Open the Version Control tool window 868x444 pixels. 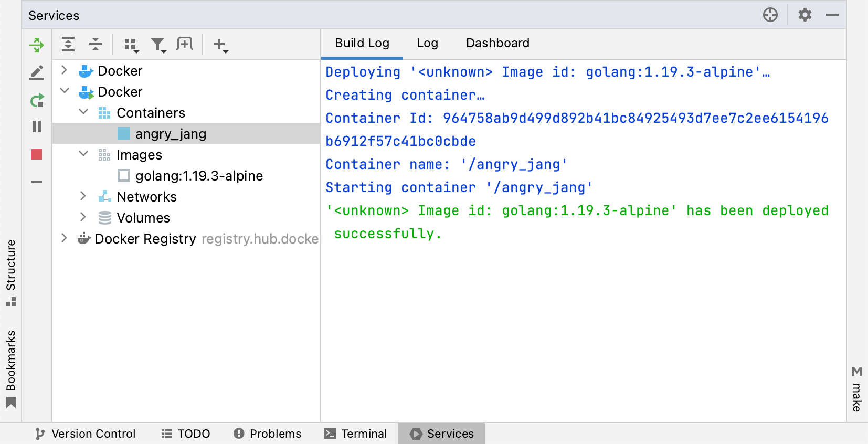pos(86,434)
